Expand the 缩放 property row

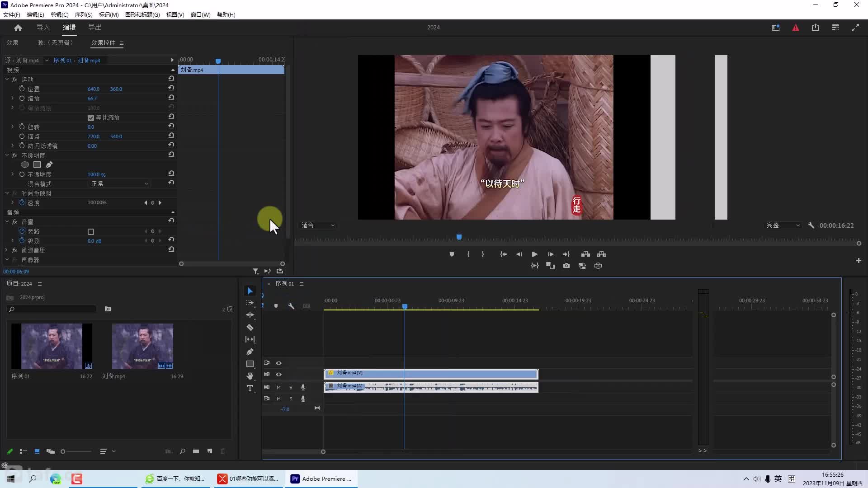12,98
